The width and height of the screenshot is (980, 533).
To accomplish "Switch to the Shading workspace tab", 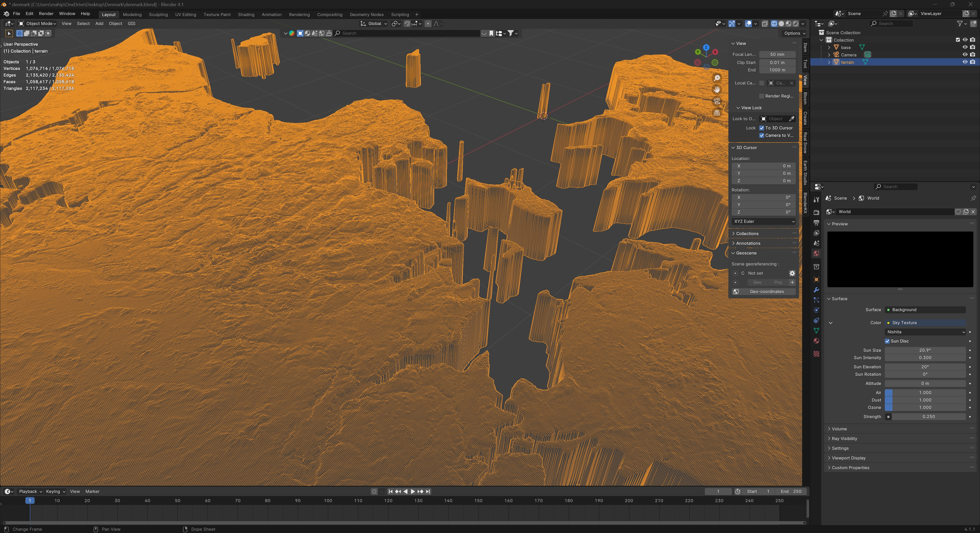I will (246, 15).
